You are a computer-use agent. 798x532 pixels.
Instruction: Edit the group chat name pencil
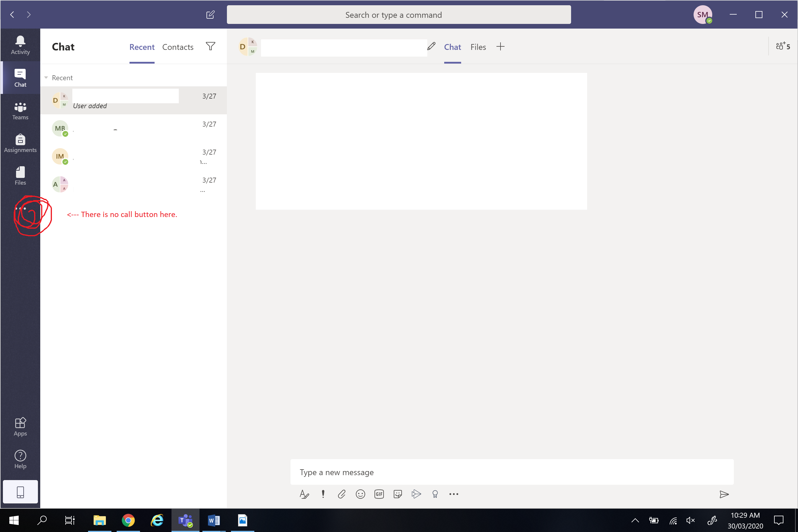pos(431,46)
